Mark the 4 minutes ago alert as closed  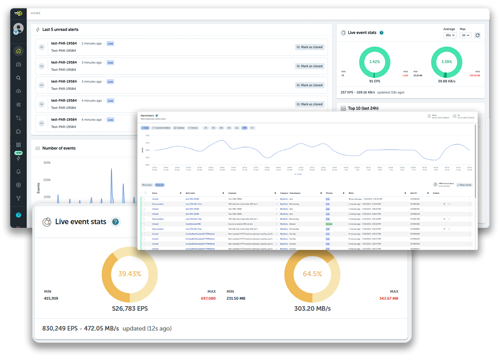310,104
